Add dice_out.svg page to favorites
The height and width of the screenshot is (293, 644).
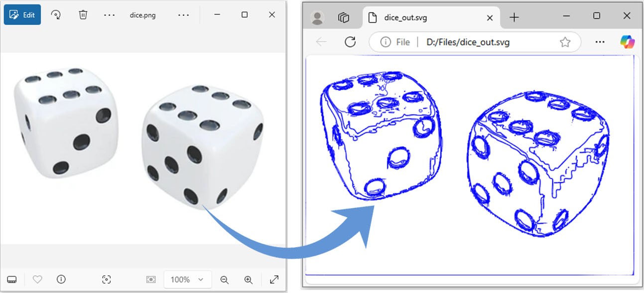coord(565,42)
